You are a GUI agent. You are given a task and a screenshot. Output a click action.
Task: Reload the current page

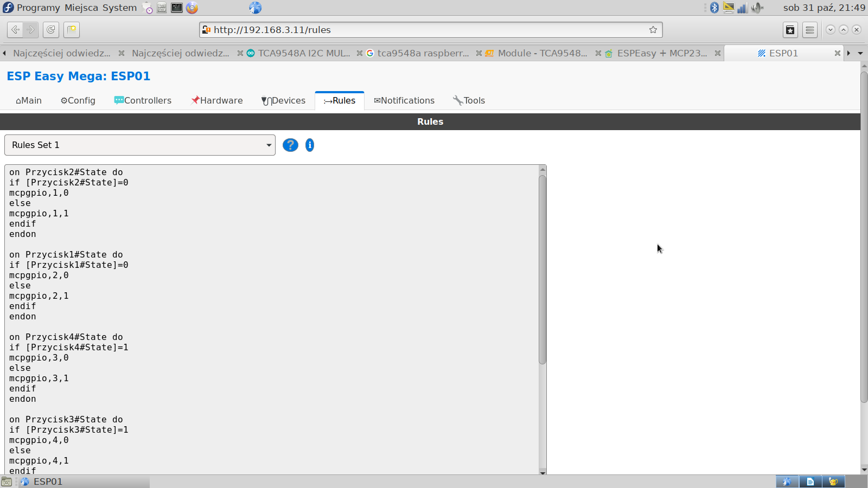pyautogui.click(x=50, y=30)
